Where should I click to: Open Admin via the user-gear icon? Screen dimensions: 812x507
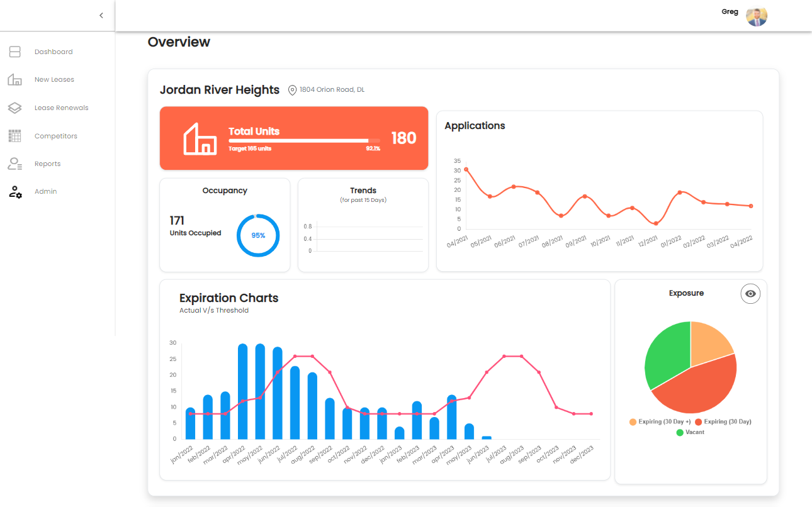14,192
